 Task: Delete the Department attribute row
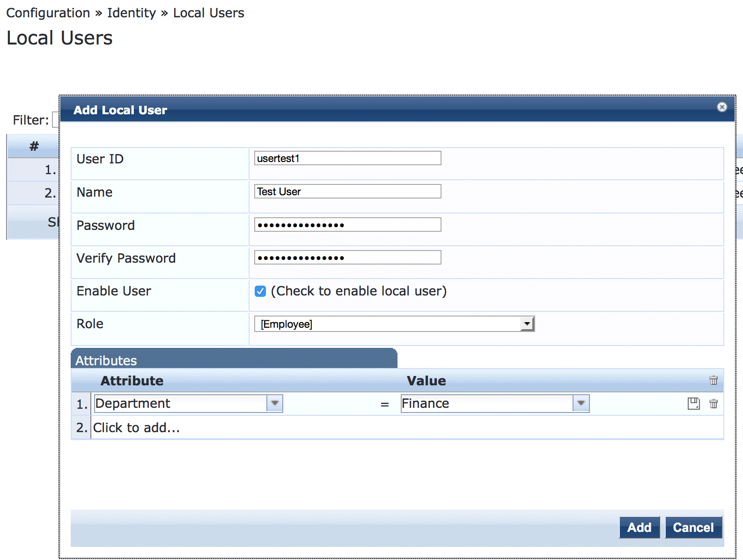pos(714,404)
